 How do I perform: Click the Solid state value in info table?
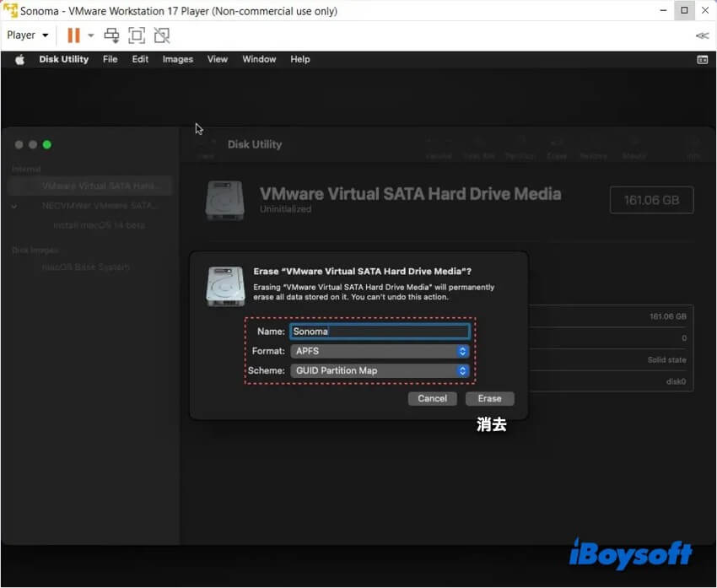666,360
